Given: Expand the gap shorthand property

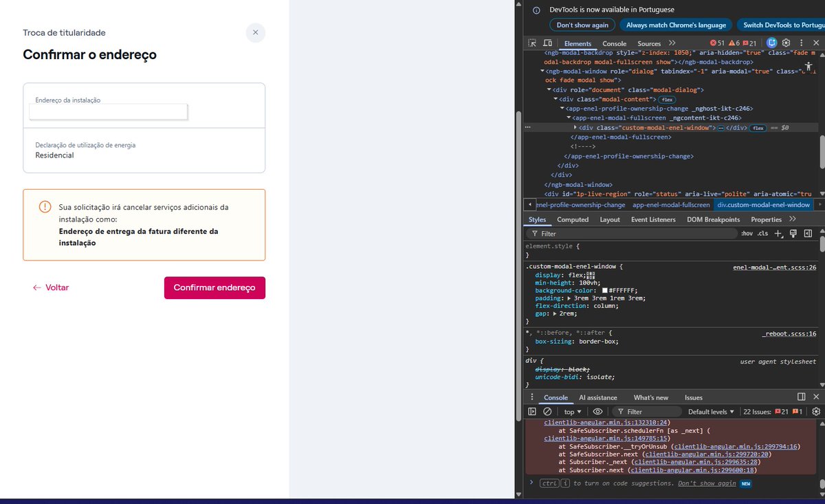Looking at the screenshot, I should pyautogui.click(x=554, y=314).
